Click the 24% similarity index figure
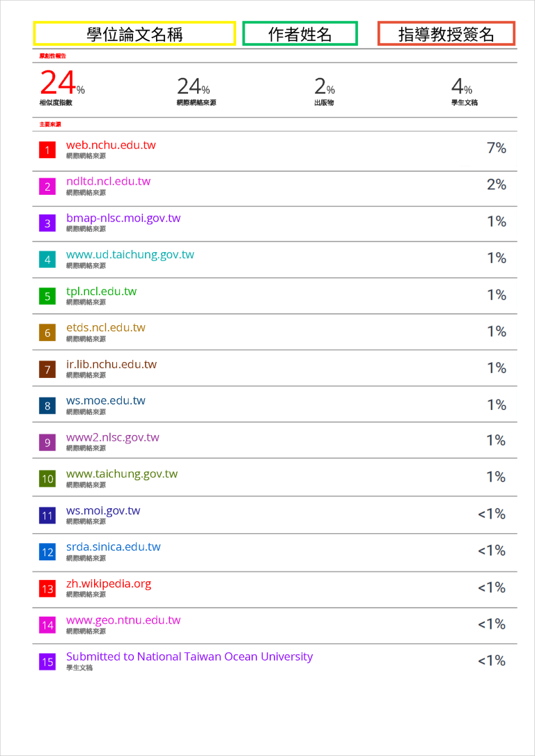Screen dimensions: 535x756 coord(62,83)
